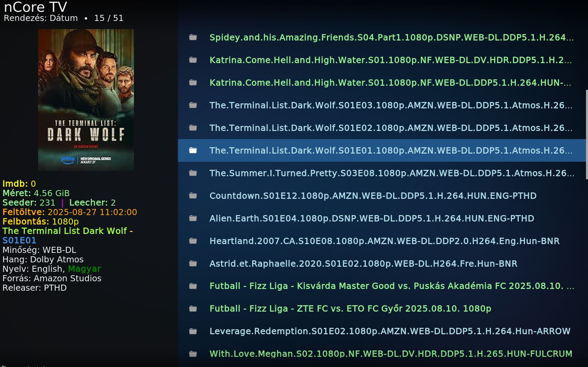Click folder icon beside Countdown.S01E12

pyautogui.click(x=193, y=195)
